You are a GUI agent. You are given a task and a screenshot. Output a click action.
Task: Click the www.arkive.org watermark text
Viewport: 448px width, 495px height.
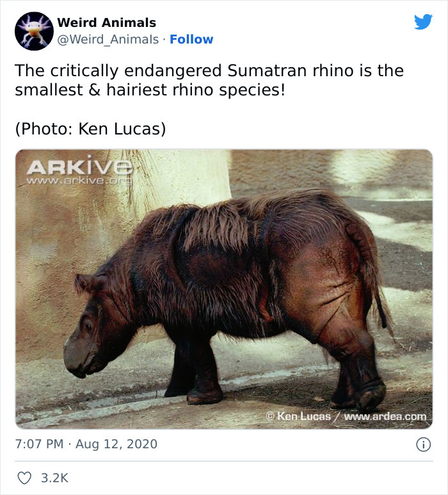click(79, 181)
